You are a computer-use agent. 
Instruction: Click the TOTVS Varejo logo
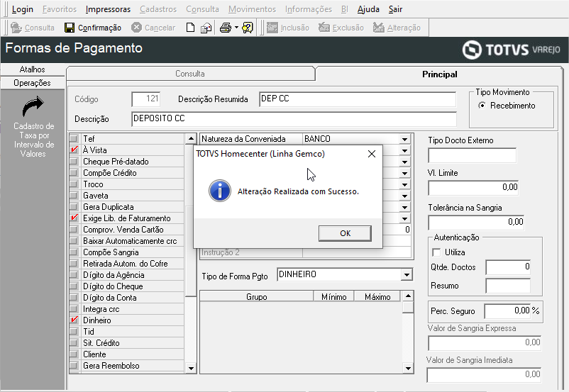(512, 50)
